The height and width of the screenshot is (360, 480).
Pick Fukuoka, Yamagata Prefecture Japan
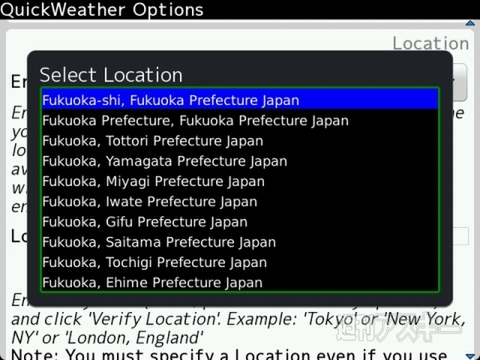tap(240, 161)
